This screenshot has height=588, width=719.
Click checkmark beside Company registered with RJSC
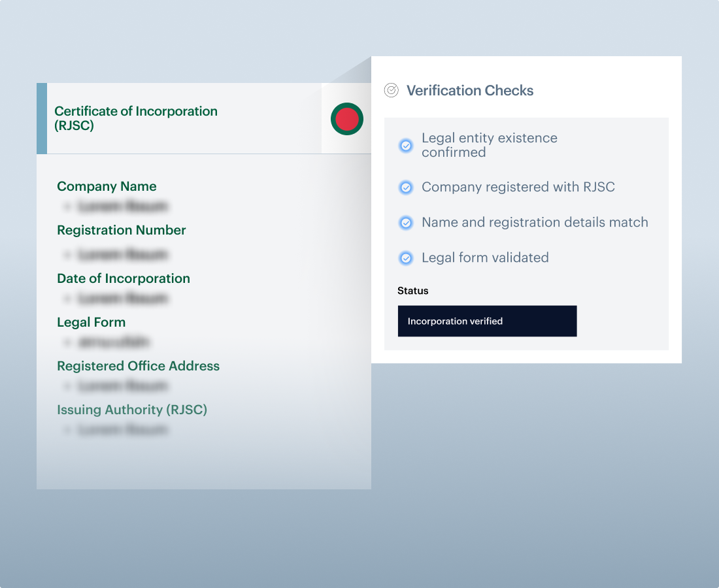pyautogui.click(x=406, y=188)
